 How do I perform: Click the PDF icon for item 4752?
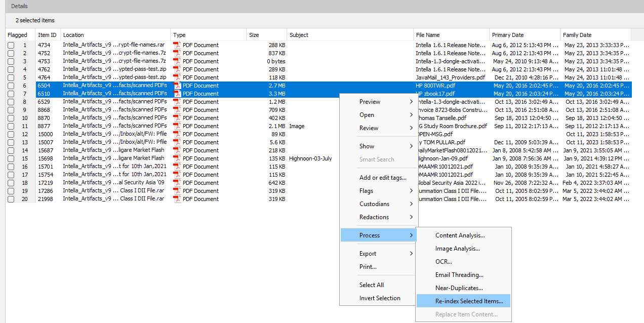(177, 53)
